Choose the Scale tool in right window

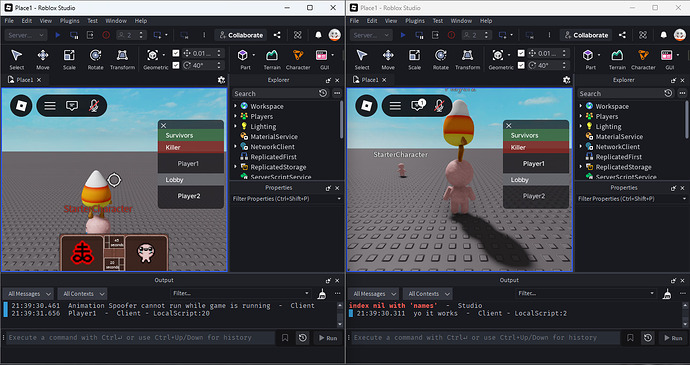(414, 59)
